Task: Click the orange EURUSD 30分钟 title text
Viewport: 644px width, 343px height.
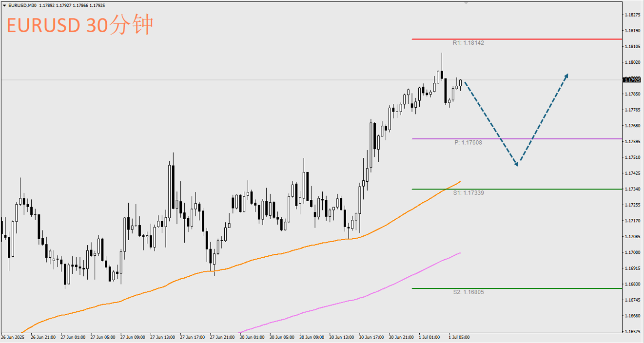Action: [80, 25]
